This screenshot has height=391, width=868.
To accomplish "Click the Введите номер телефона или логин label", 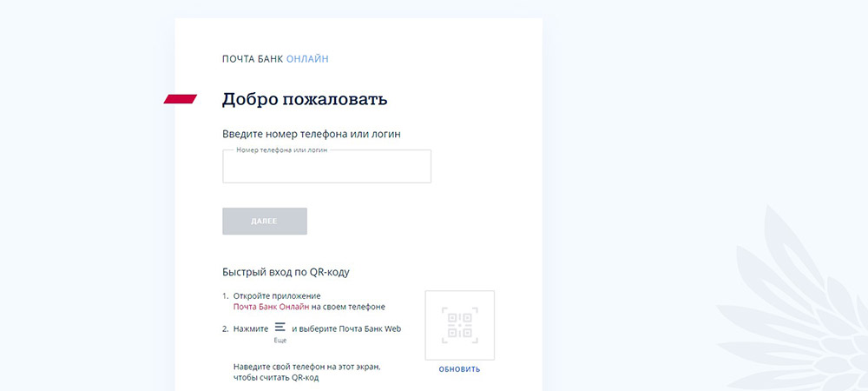I will point(311,134).
